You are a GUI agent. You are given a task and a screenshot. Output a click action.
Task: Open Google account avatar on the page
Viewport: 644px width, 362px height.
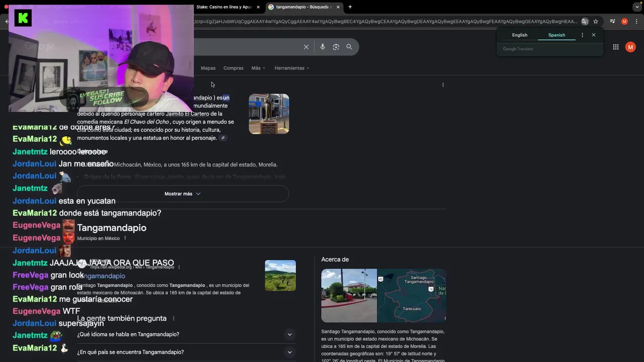tap(630, 47)
